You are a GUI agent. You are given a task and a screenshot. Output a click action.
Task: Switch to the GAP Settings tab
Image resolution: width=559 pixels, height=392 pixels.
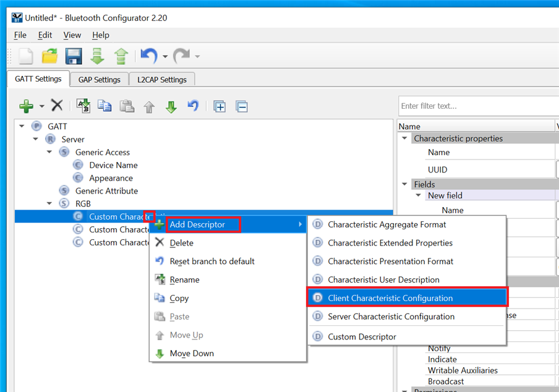pyautogui.click(x=99, y=80)
